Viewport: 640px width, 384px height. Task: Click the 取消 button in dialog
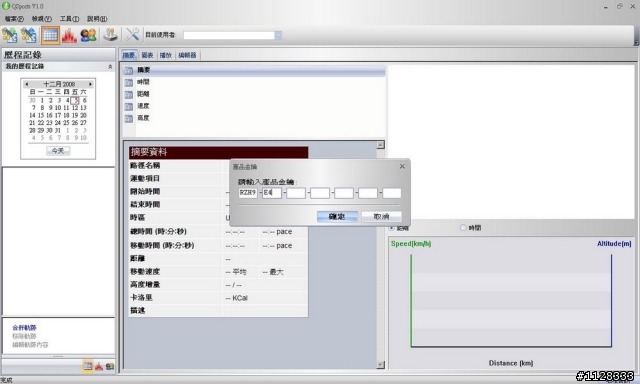381,216
